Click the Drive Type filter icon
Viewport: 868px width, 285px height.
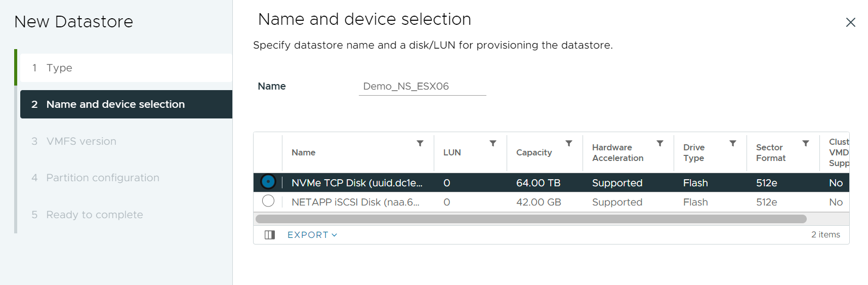click(733, 143)
